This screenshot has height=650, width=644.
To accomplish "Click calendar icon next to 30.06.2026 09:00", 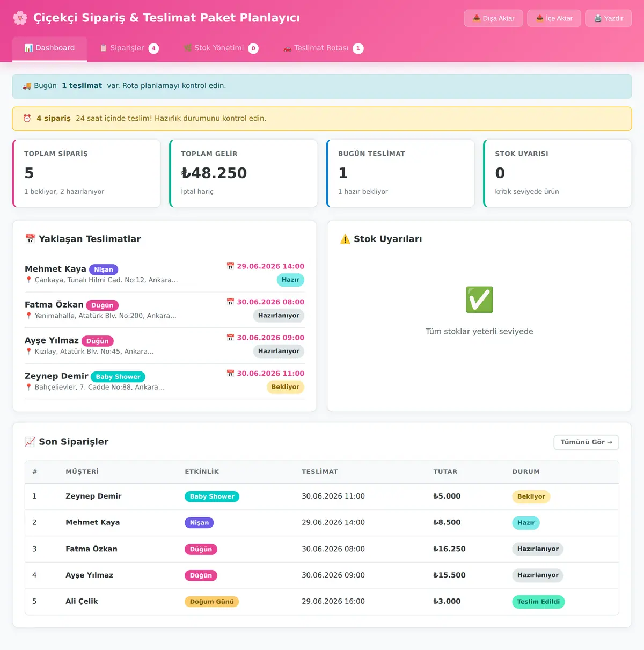I will point(230,338).
